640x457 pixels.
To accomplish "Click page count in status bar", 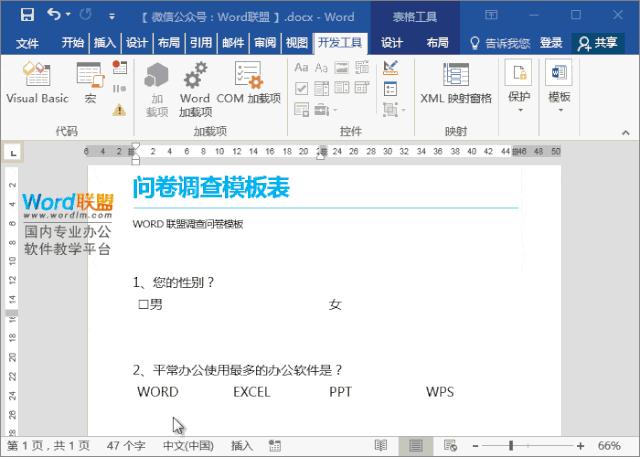I will tap(49, 446).
